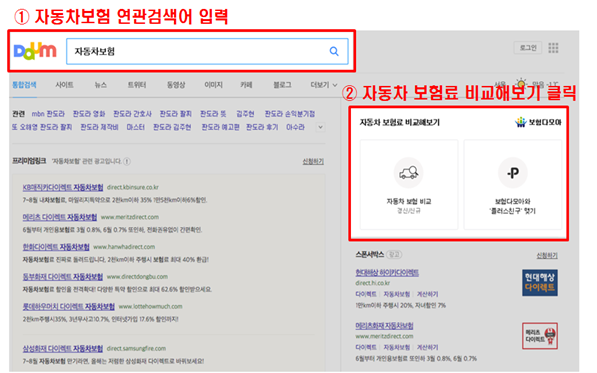Click related search 마스터
The image size is (597, 373).
[136, 127]
